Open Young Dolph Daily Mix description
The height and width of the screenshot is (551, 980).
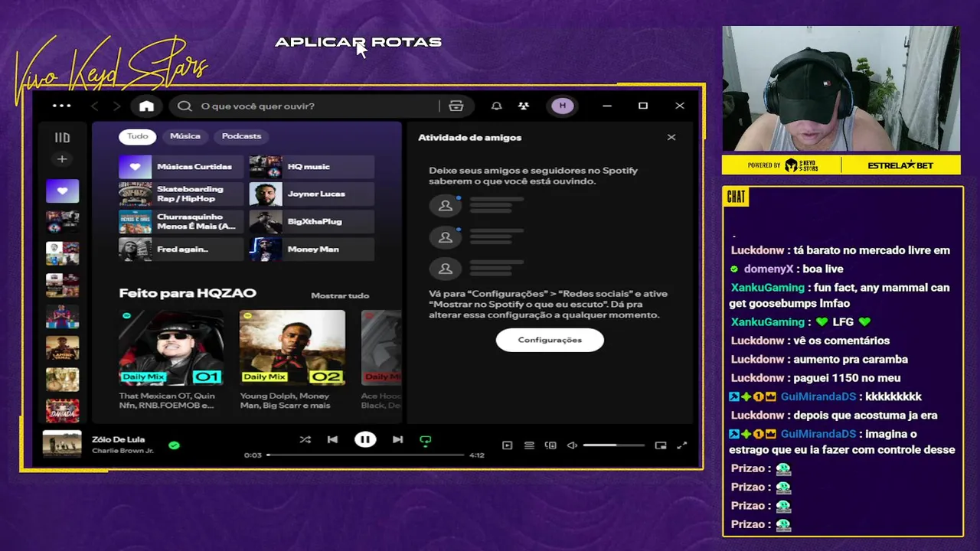[x=286, y=401]
